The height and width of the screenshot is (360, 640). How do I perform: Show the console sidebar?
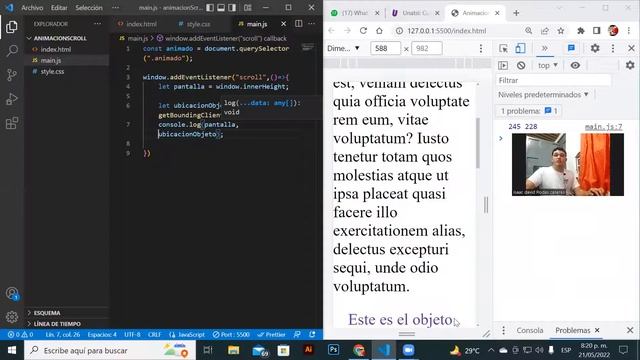pyautogui.click(x=503, y=65)
